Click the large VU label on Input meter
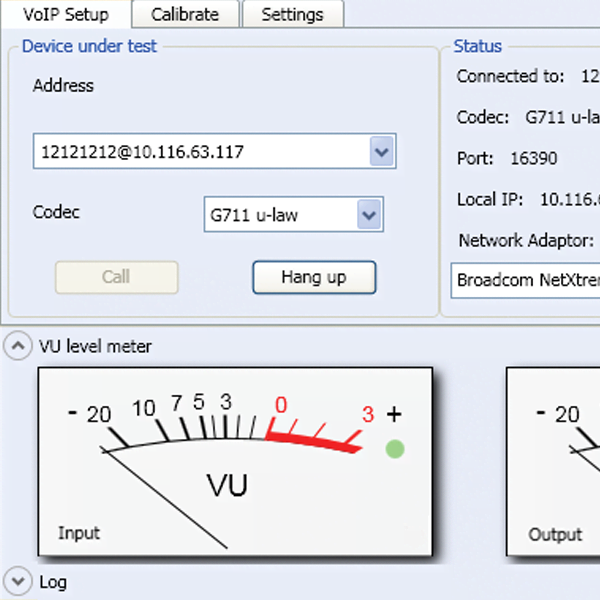Screen dimensions: 600x600 227,485
